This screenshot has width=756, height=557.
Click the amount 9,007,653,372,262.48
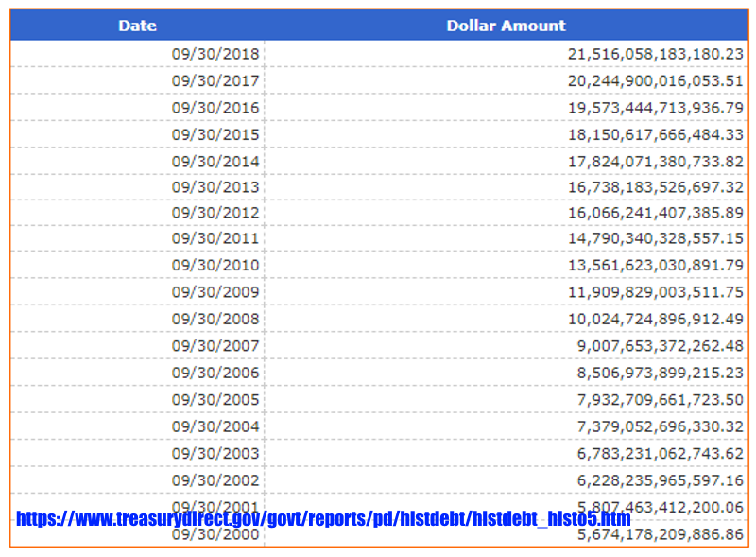pyautogui.click(x=660, y=346)
